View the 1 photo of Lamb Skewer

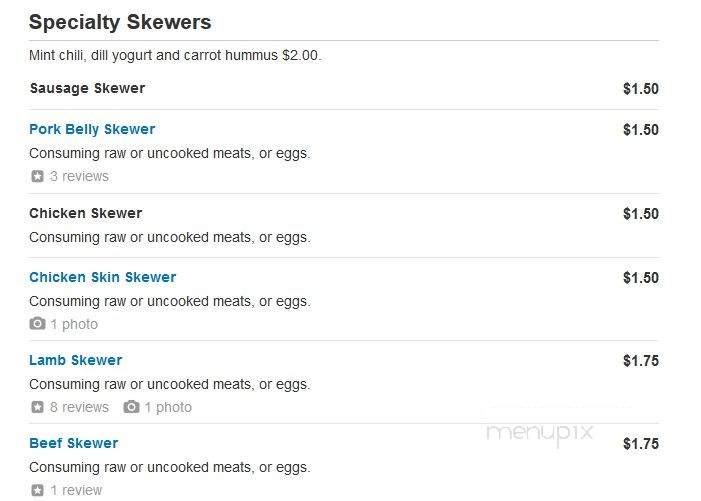(168, 407)
